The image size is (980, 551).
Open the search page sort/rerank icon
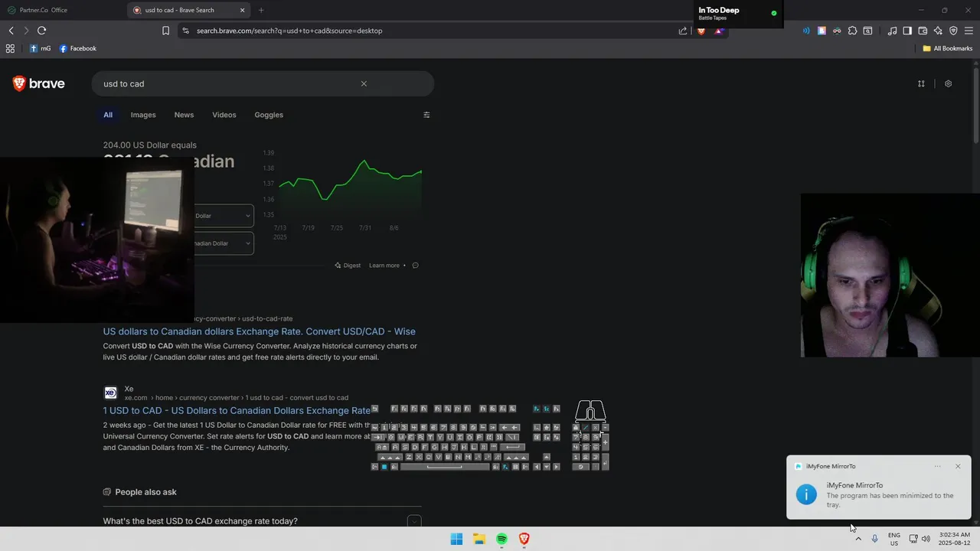click(x=921, y=83)
